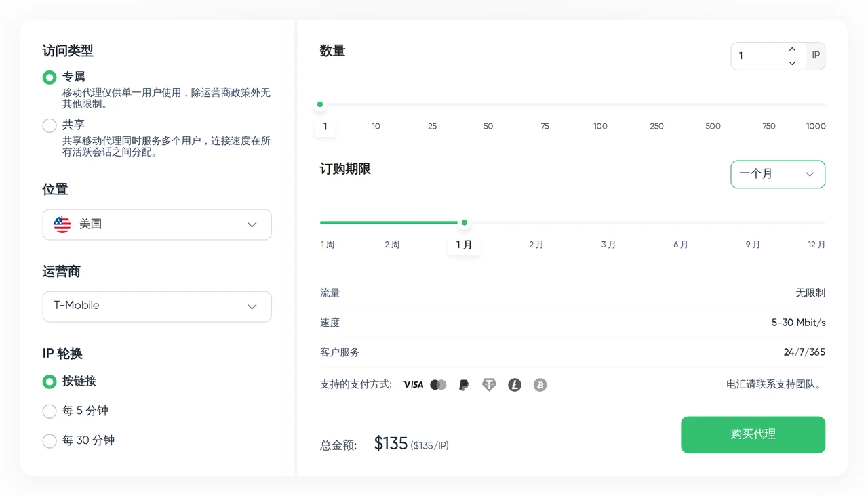This screenshot has height=496, width=868.
Task: Select 按链接 IP rotation option
Action: coord(50,381)
